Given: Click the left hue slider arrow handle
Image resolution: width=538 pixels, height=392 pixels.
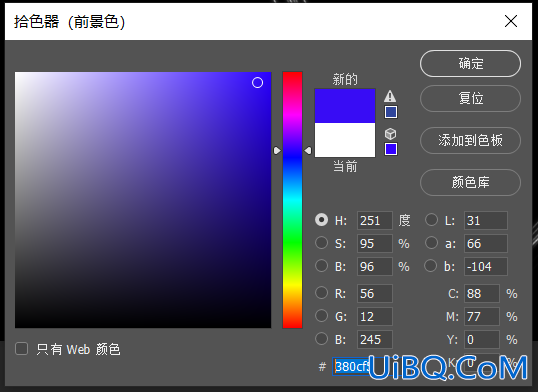Looking at the screenshot, I should click(277, 150).
